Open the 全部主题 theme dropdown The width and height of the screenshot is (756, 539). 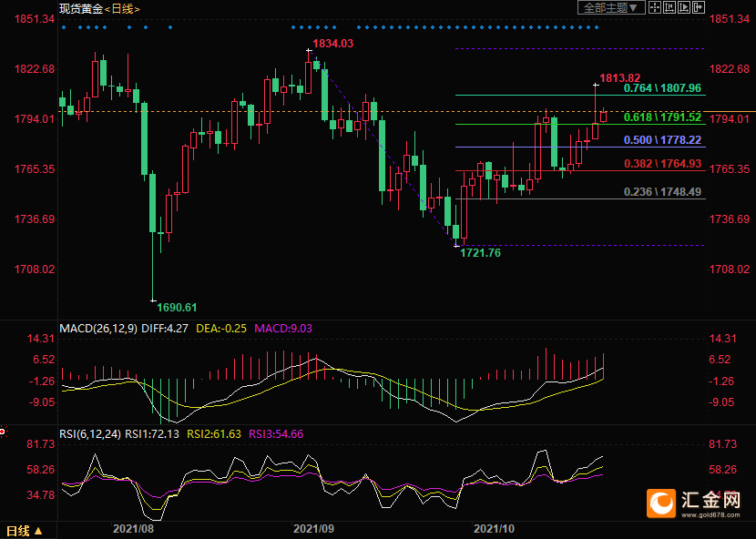pos(611,7)
